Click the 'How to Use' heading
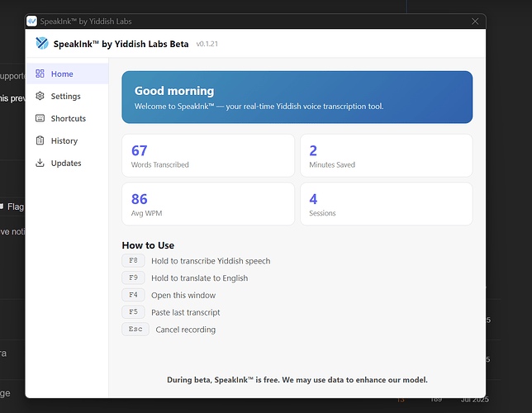 [x=148, y=245]
